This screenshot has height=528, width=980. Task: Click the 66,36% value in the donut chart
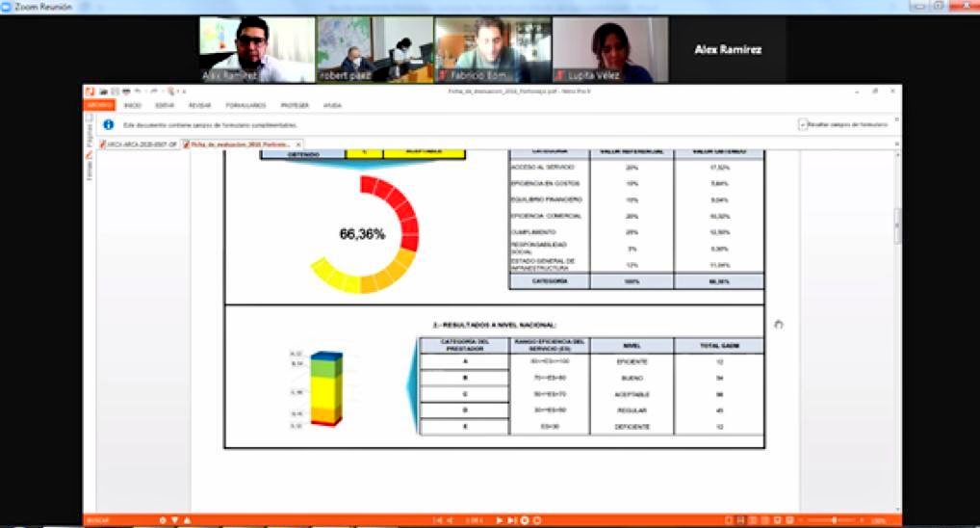pyautogui.click(x=362, y=234)
